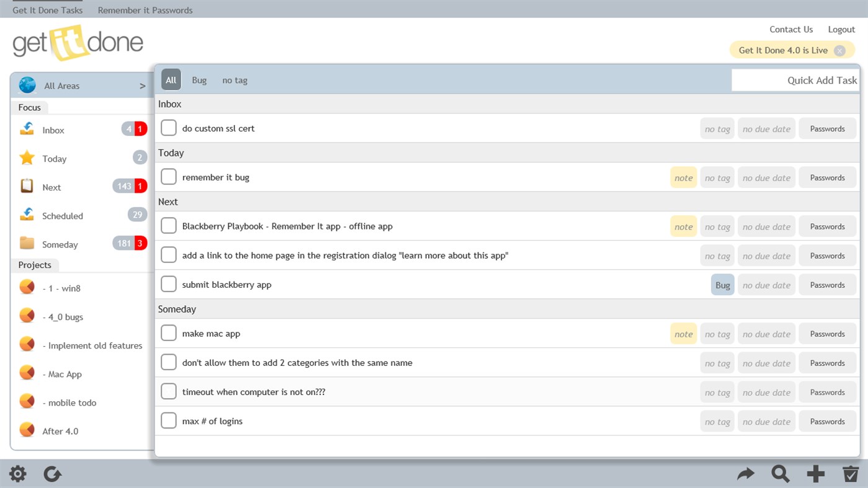Select the Bug filter tab

coord(199,79)
